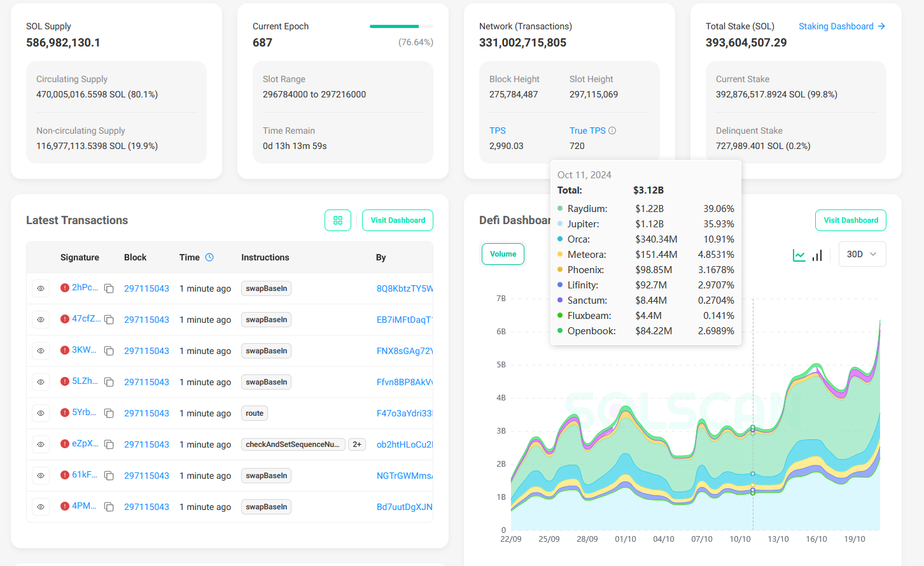Copy the 61kF signature with copy icon
The height and width of the screenshot is (566, 924).
point(109,476)
